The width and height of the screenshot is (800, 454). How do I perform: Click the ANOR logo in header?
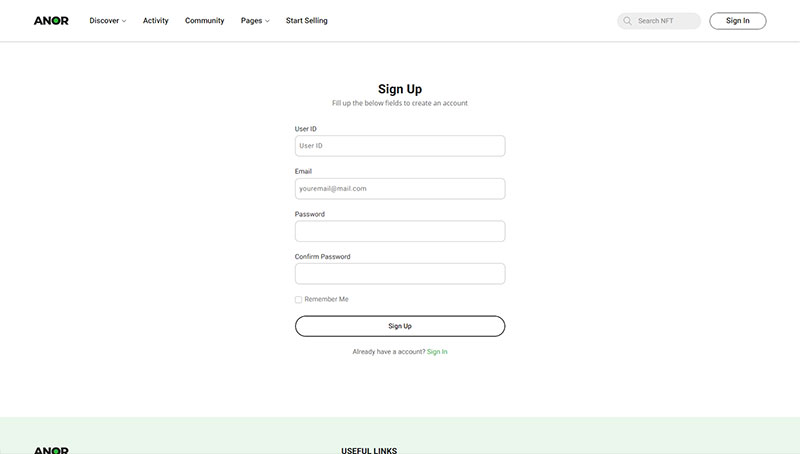[51, 21]
